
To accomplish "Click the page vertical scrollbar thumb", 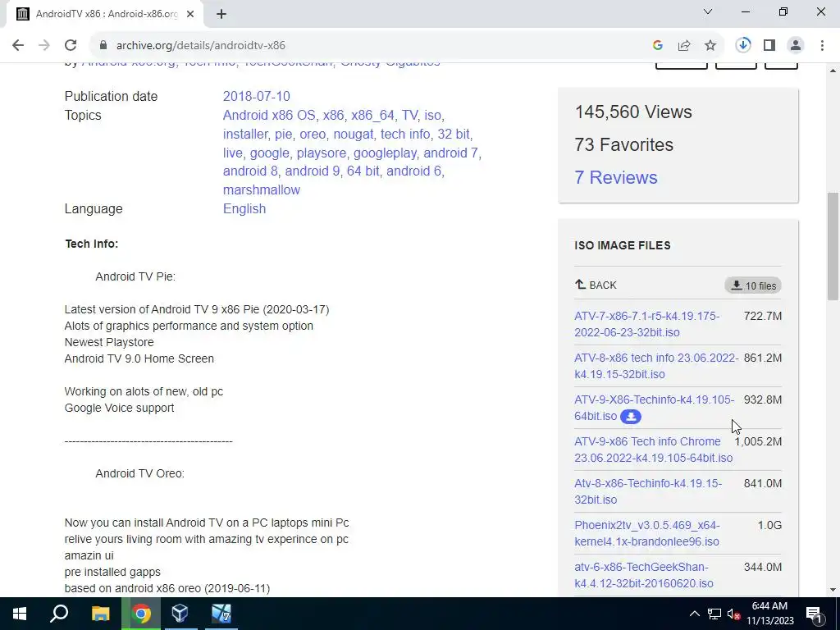I will (833, 246).
